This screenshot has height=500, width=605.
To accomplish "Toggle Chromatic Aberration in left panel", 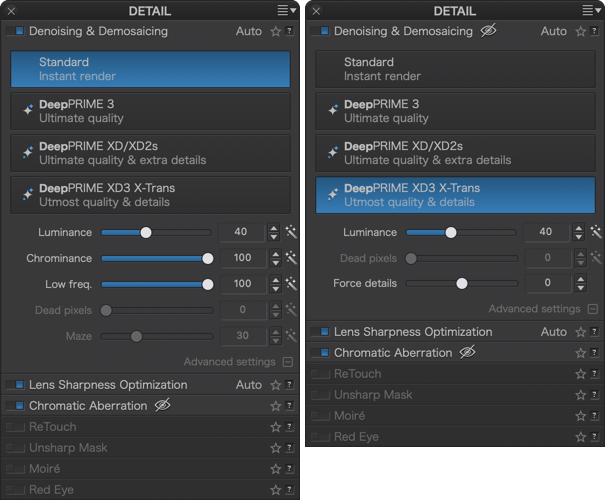I will (15, 406).
